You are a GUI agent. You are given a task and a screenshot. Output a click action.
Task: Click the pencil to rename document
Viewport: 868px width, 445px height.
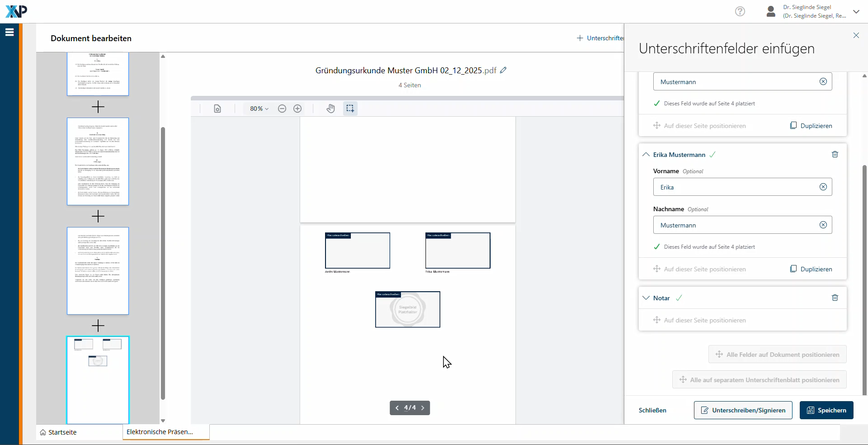click(x=503, y=70)
